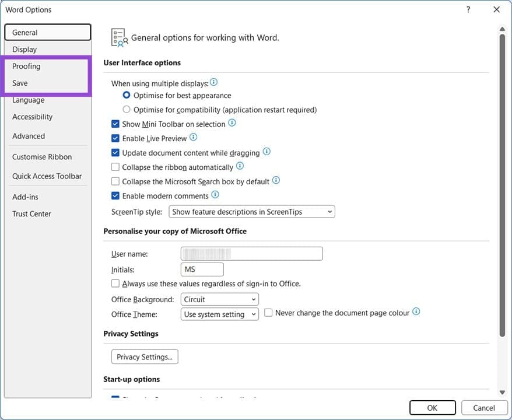Click the info icon next to Show Mini Toolbar

click(x=232, y=124)
